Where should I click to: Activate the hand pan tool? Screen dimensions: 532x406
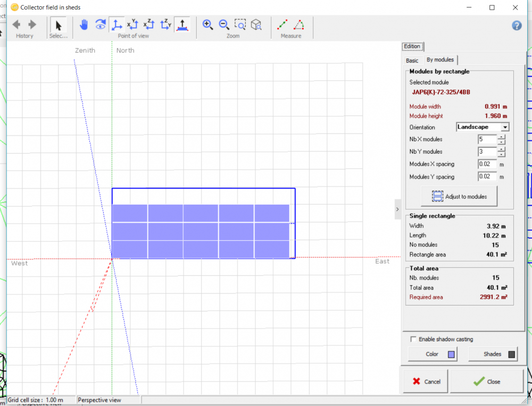(84, 24)
